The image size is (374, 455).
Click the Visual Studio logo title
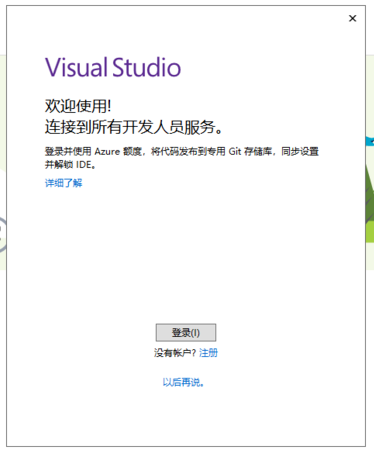pos(113,67)
